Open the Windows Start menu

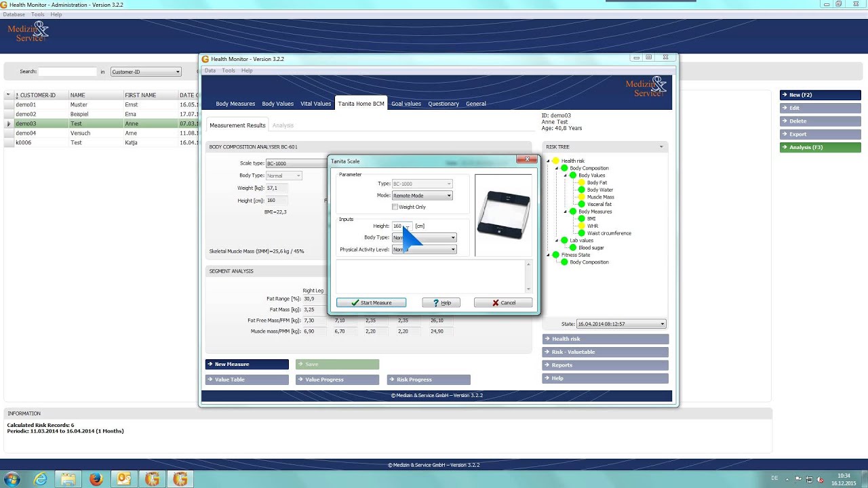12,479
